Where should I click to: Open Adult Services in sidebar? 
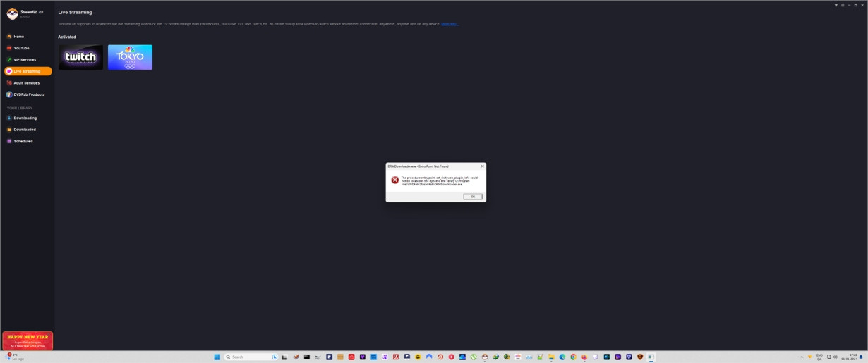pyautogui.click(x=26, y=83)
